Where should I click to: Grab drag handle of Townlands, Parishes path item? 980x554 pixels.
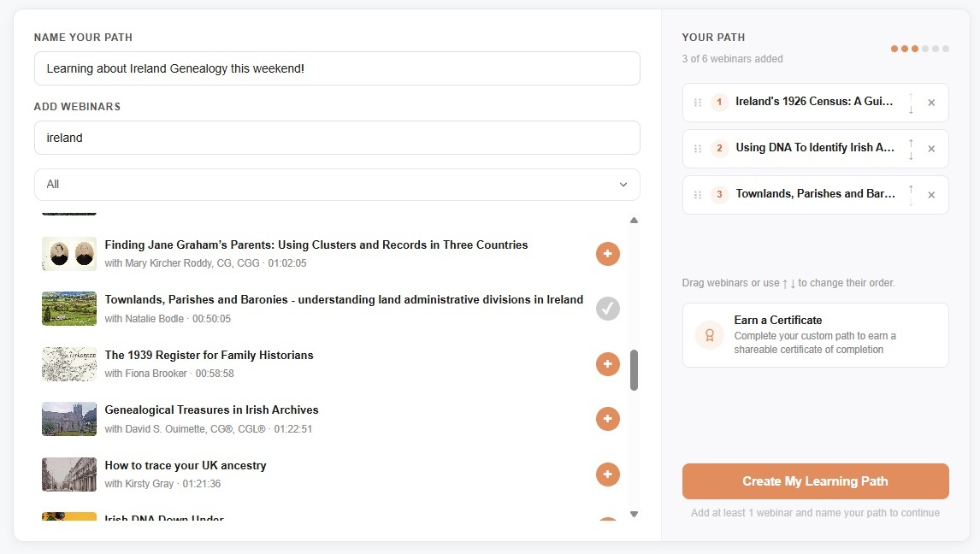698,195
